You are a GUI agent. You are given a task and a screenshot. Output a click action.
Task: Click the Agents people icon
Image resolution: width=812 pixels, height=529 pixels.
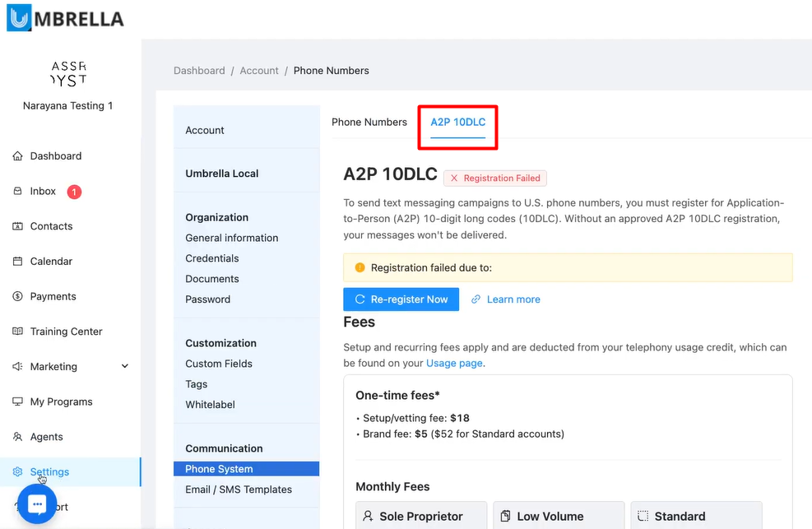coord(18,437)
